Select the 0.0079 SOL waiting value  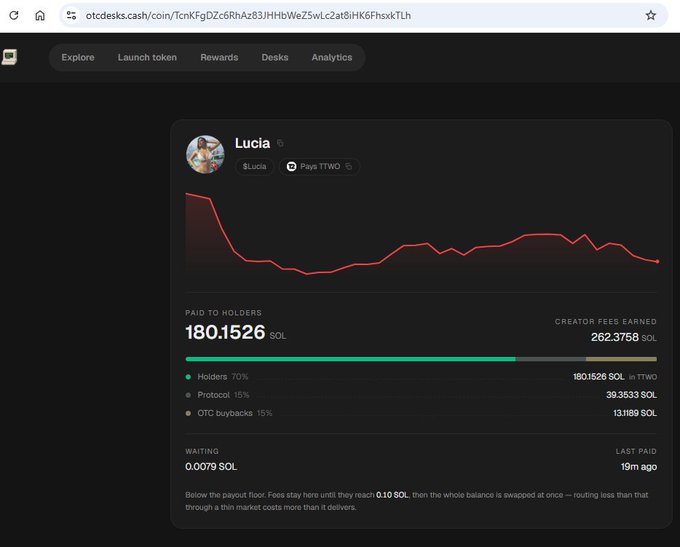click(211, 467)
